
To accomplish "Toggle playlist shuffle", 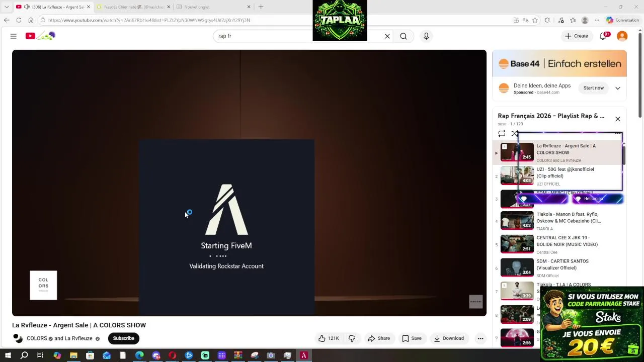I will [515, 134].
